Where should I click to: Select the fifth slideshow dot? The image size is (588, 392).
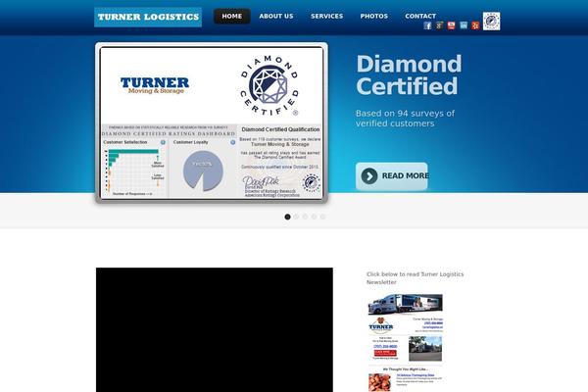(322, 217)
